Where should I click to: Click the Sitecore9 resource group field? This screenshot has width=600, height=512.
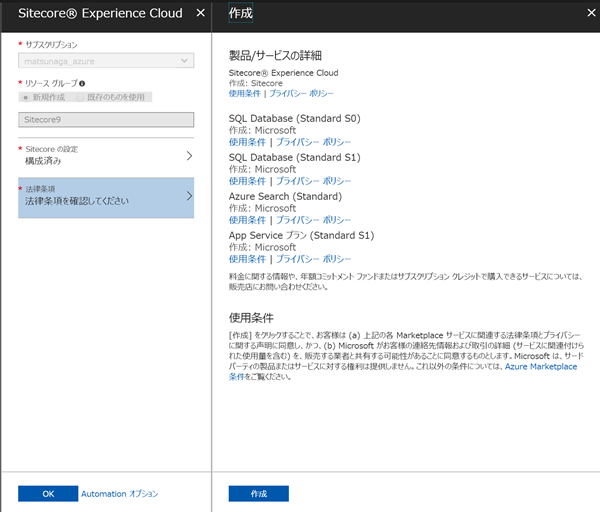pyautogui.click(x=106, y=120)
